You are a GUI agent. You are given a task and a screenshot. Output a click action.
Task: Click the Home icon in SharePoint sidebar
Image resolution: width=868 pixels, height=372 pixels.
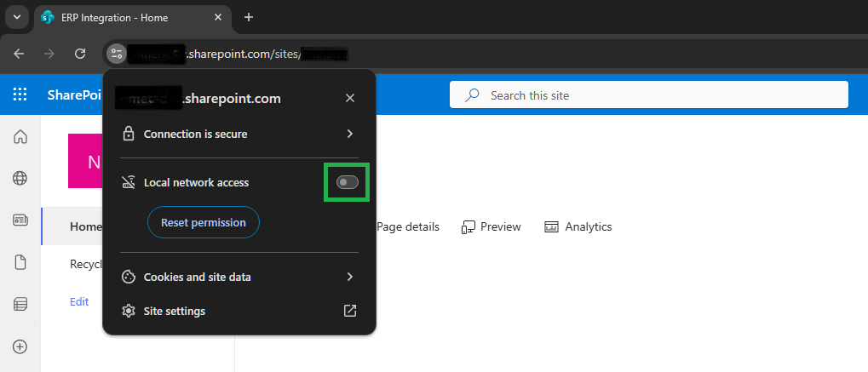[x=20, y=136]
